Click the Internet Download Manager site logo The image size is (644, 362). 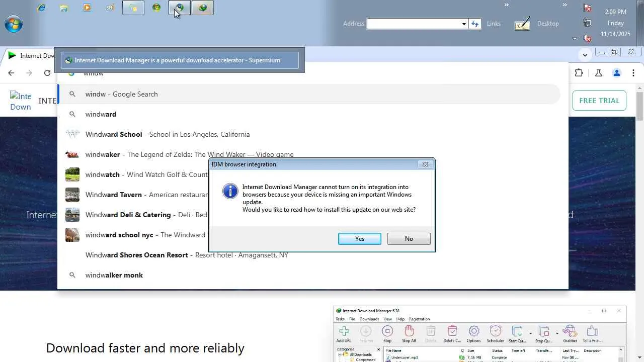(21, 101)
